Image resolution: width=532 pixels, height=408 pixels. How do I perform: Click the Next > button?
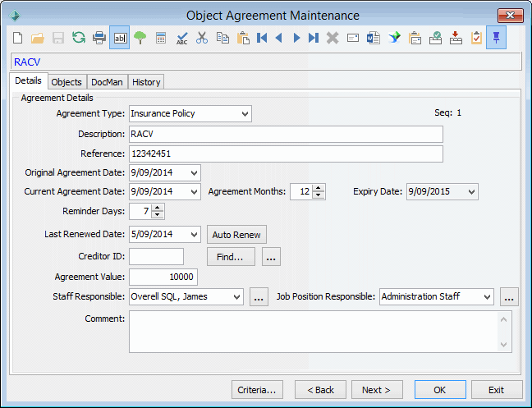377,390
